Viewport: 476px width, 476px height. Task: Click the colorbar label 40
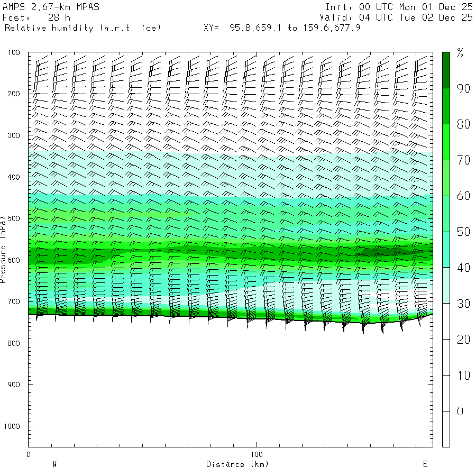pyautogui.click(x=463, y=268)
